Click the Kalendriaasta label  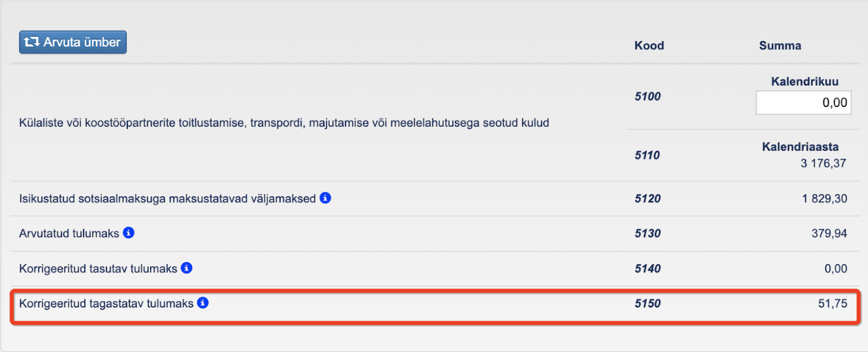800,147
